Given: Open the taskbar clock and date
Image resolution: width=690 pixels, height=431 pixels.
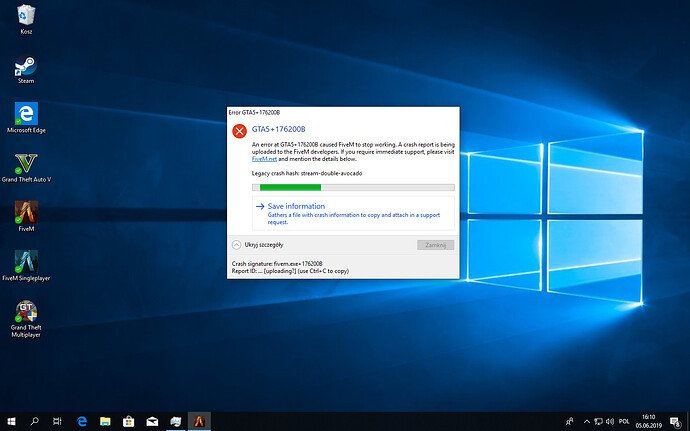Looking at the screenshot, I should pyautogui.click(x=649, y=421).
